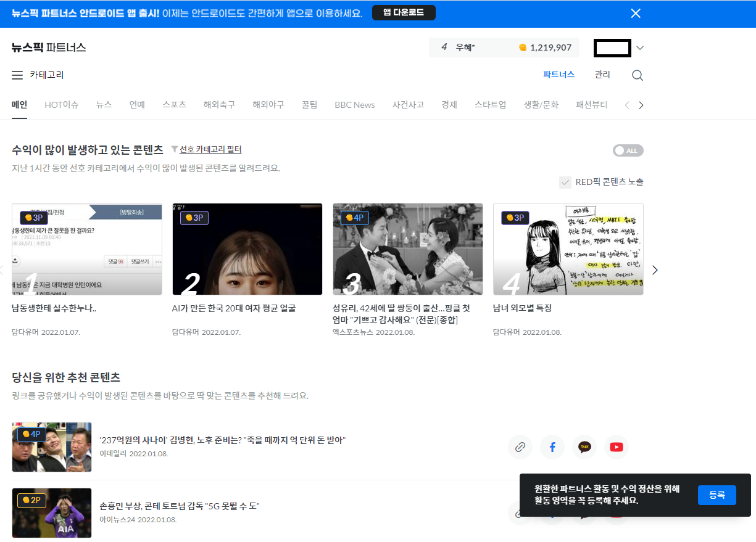This screenshot has height=542, width=756.
Task: Click headline '237억원의 사나이' 김병현
Action: [x=222, y=440]
